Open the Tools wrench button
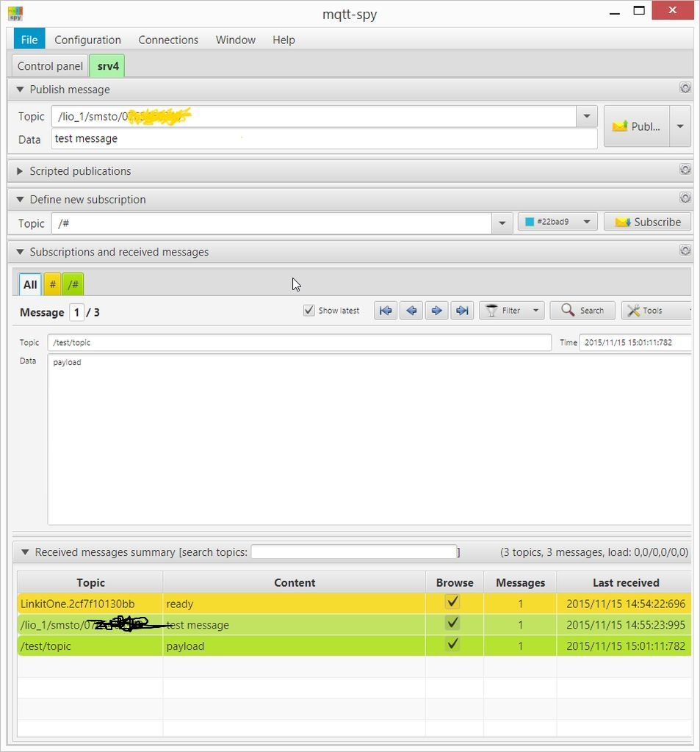 click(656, 311)
